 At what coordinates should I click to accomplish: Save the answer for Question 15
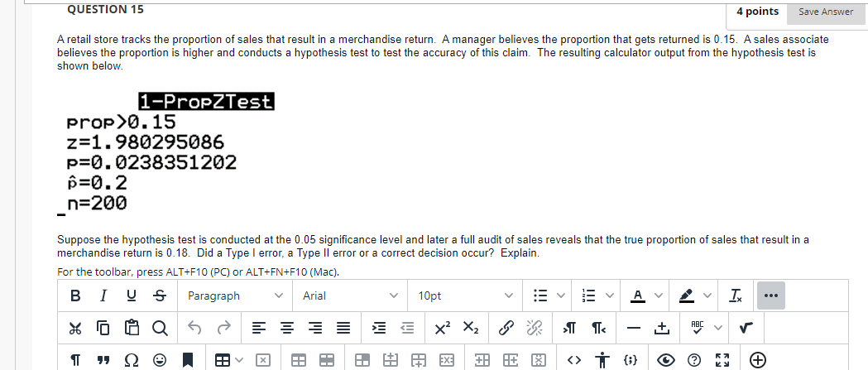click(x=825, y=12)
